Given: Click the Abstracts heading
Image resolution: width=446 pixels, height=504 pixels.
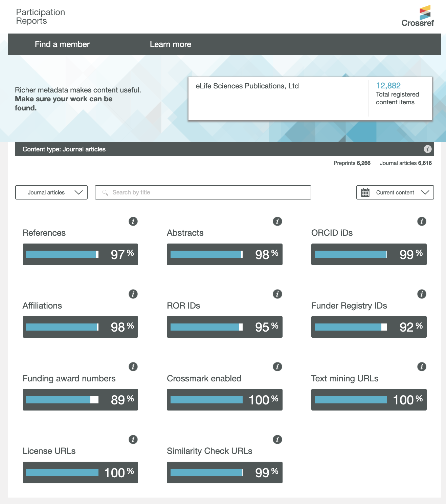Looking at the screenshot, I should tap(185, 233).
